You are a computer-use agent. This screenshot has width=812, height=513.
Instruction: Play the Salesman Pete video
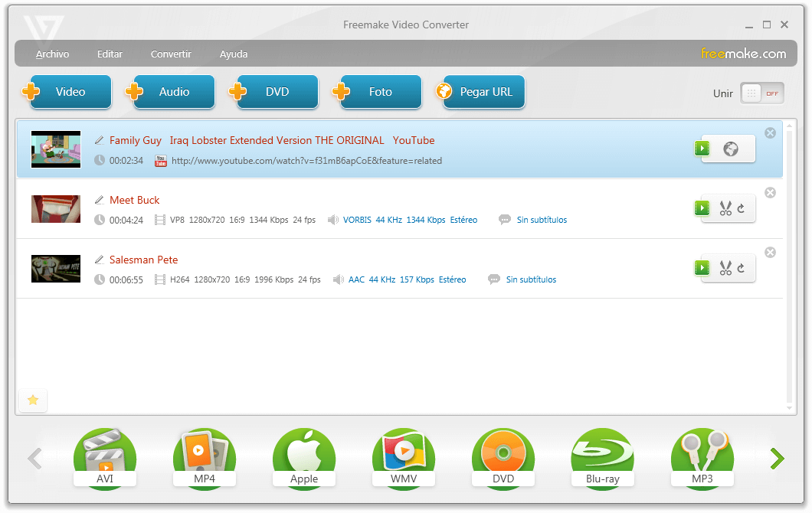(x=702, y=268)
